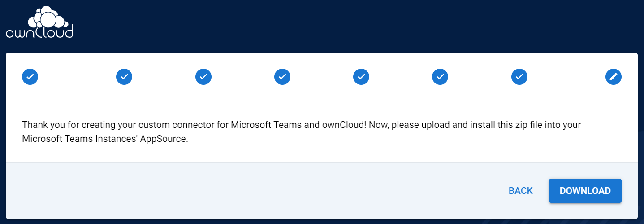Image resolution: width=644 pixels, height=224 pixels.
Task: Go to the first completed step checkmark
Action: point(30,77)
